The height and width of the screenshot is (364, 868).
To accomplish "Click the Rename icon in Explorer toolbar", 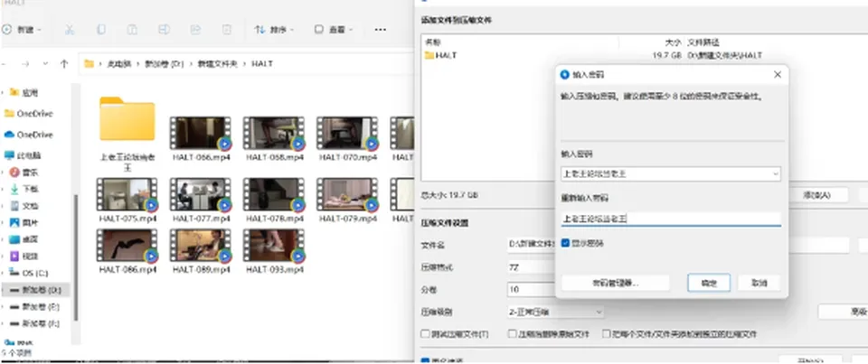I will coord(164,29).
